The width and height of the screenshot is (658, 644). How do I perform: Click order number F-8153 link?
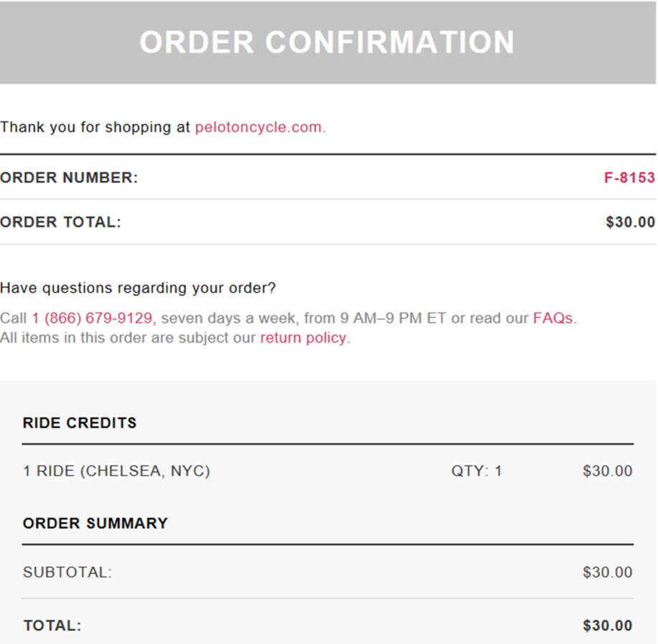[629, 178]
